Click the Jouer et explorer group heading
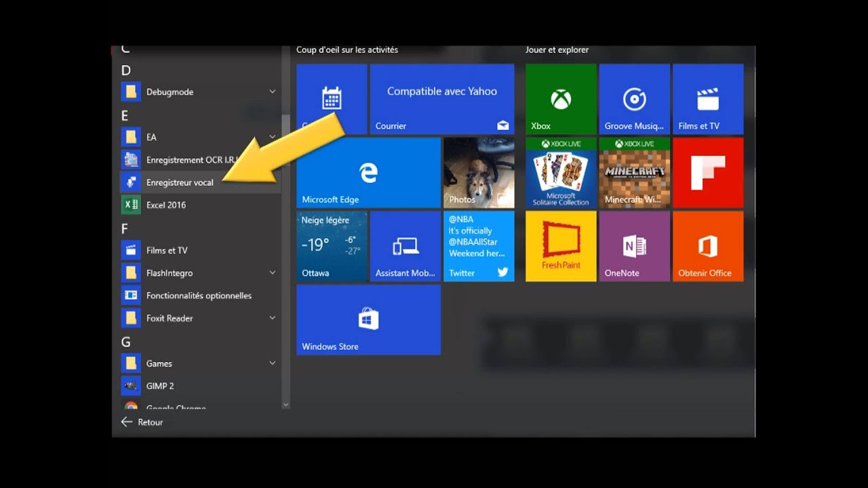The image size is (868, 488). 557,49
